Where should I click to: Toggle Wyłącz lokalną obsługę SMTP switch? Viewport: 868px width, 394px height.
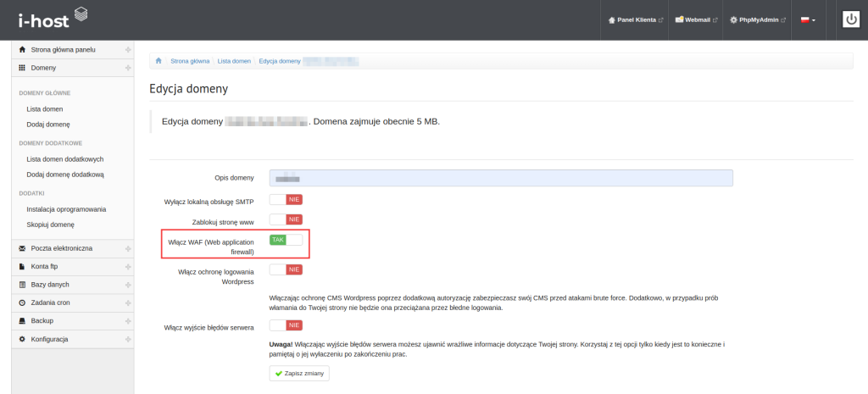(286, 200)
